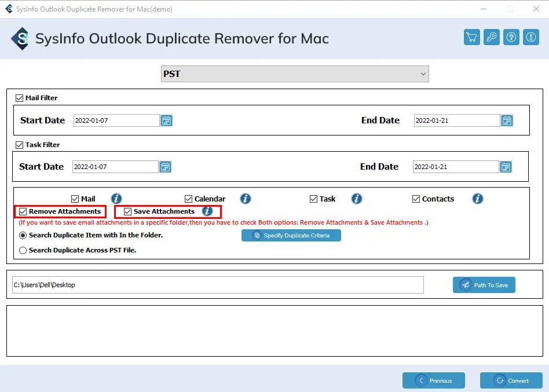Open the About info icon in header
Image resolution: width=549 pixels, height=392 pixels.
(531, 37)
